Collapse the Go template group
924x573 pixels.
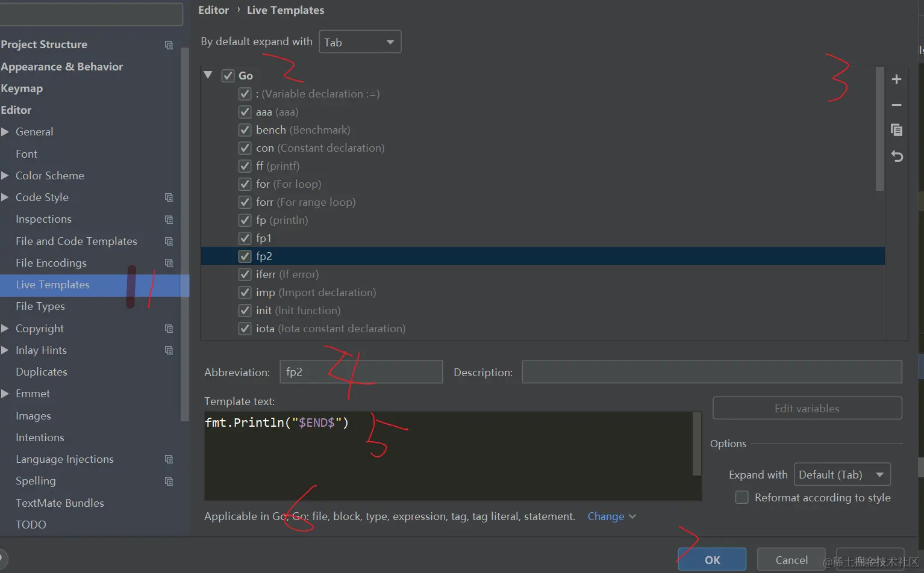208,75
